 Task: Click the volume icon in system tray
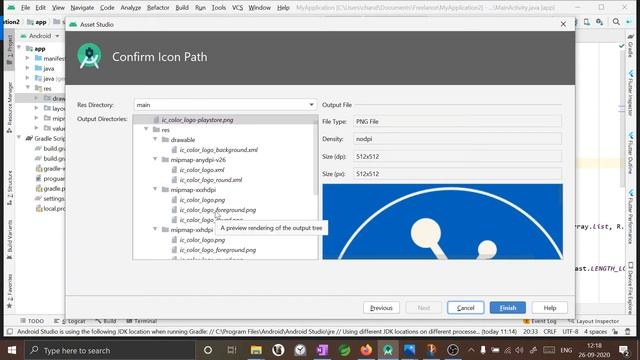(x=519, y=350)
